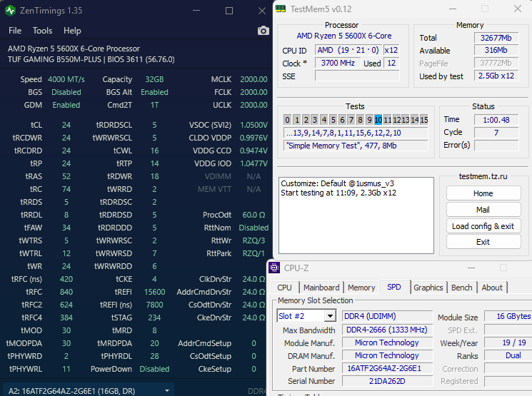Click the Module Manuf. Micron Technology field
The image size is (532, 396).
tap(387, 342)
